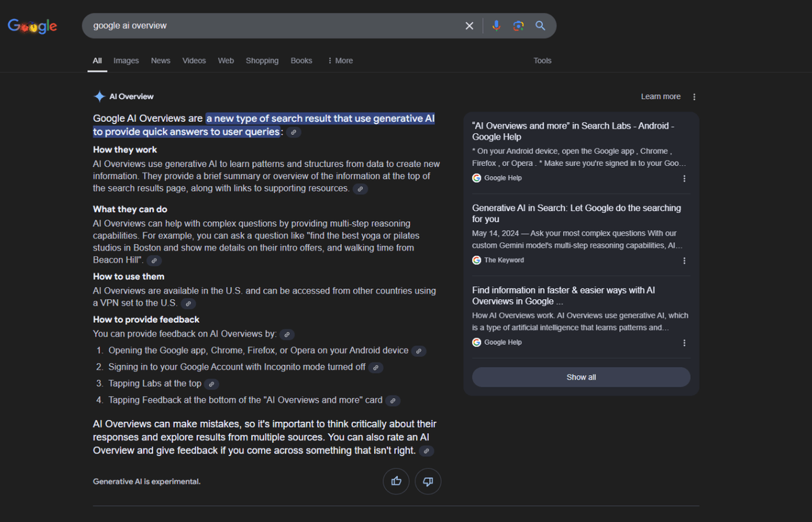The image size is (812, 522).
Task: Open source link icon after 'Android device' step
Action: (419, 351)
